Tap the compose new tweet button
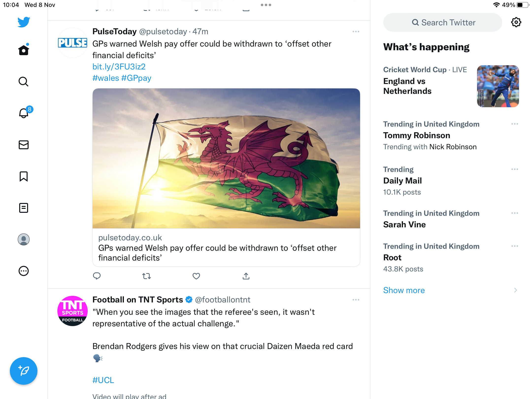 pyautogui.click(x=24, y=371)
